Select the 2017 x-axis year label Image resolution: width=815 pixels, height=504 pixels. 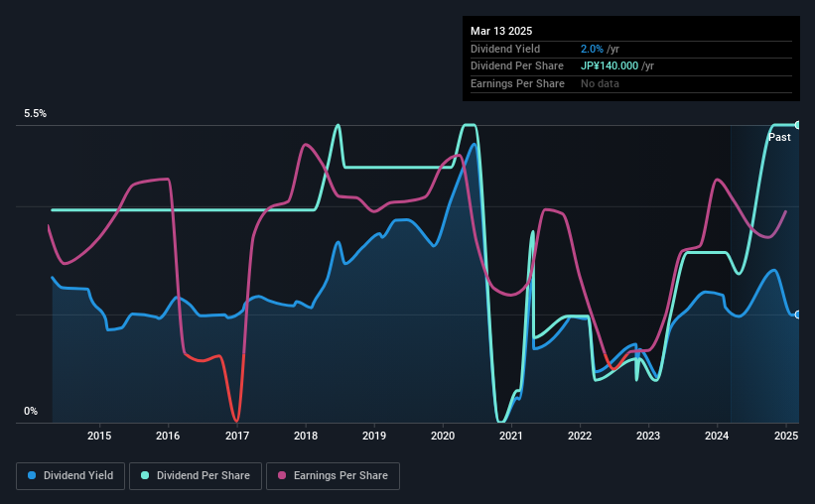[x=237, y=436]
